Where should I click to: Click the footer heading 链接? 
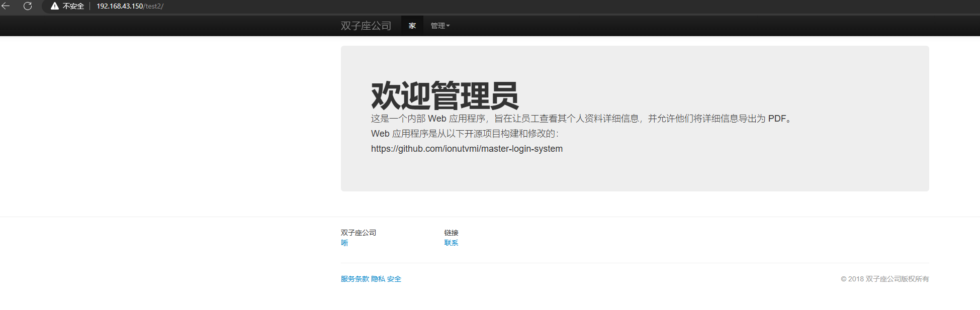pos(452,233)
